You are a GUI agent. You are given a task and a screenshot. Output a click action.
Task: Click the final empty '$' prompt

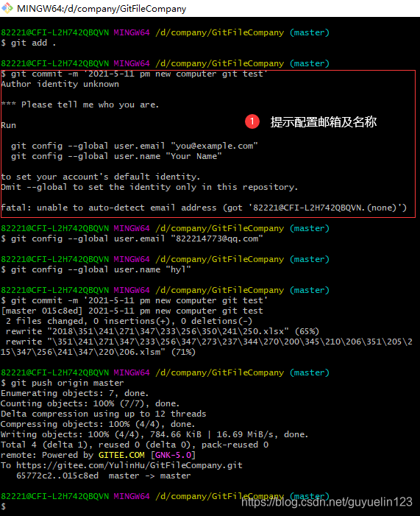[4, 506]
